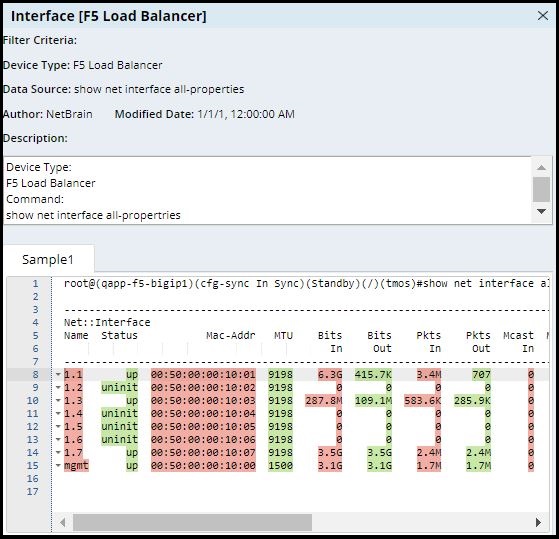Collapse the fold arrow on line 13
The image size is (559, 539).
pos(58,440)
